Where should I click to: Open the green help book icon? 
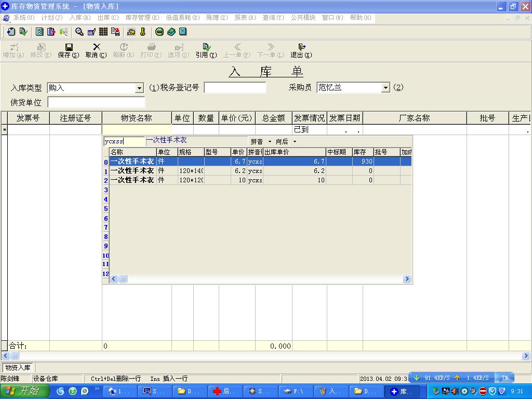171,32
